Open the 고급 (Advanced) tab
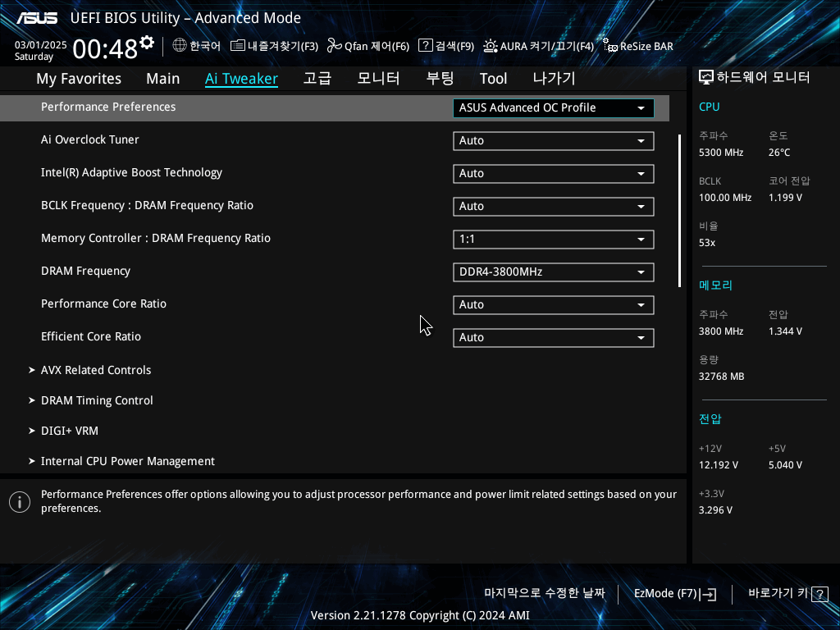Viewport: 840px width, 630px height. (317, 78)
